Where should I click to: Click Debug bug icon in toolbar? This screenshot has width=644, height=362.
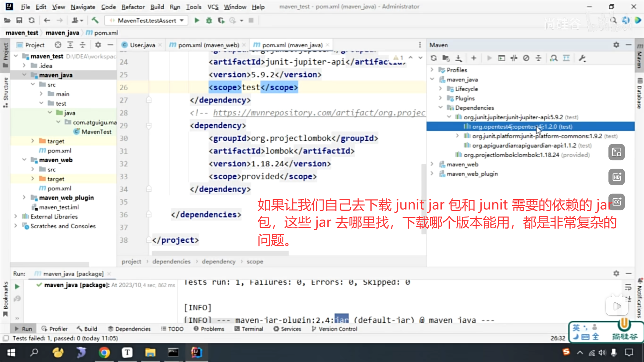(209, 20)
